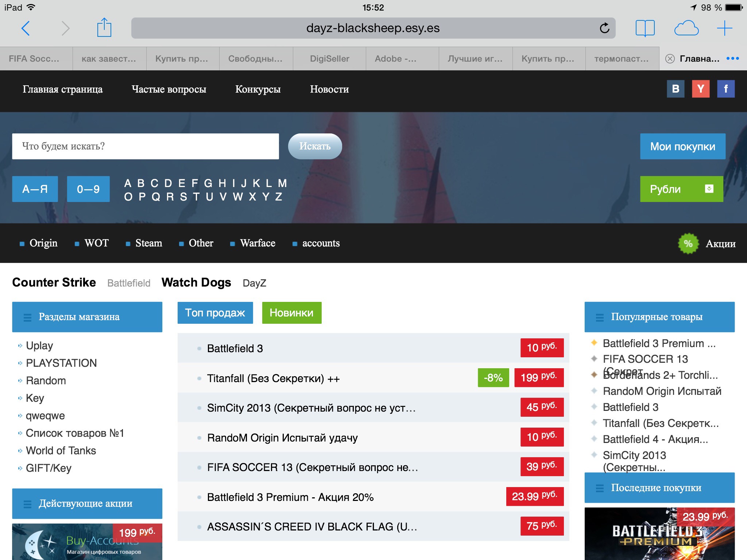Add a new tab with plus icon
The width and height of the screenshot is (747, 560).
pos(724,28)
